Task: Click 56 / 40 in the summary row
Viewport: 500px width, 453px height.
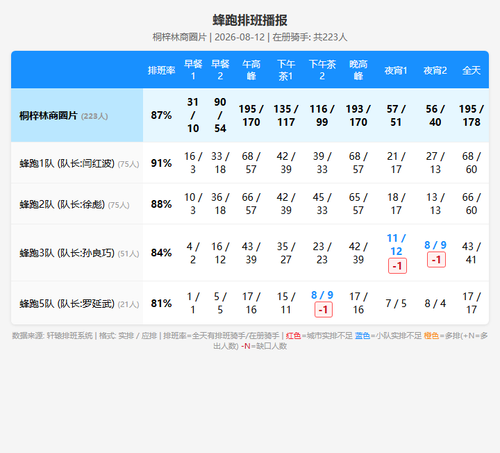Action: 435,115
